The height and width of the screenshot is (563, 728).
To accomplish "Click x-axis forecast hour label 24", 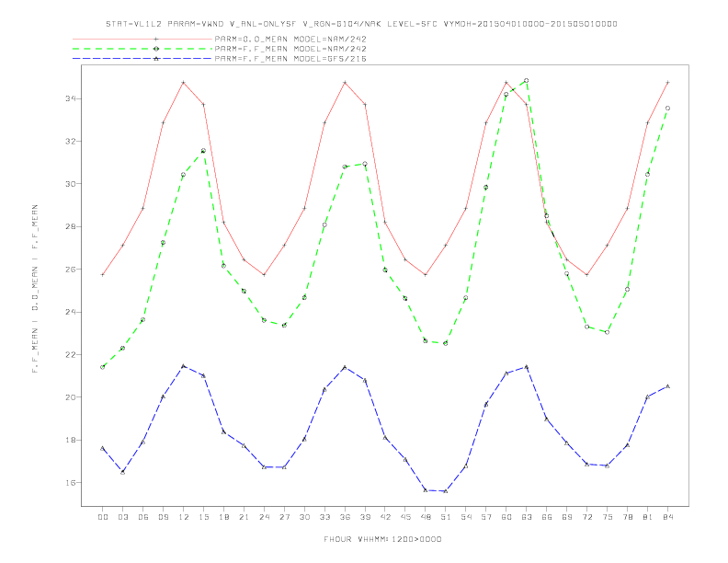I will point(264,517).
